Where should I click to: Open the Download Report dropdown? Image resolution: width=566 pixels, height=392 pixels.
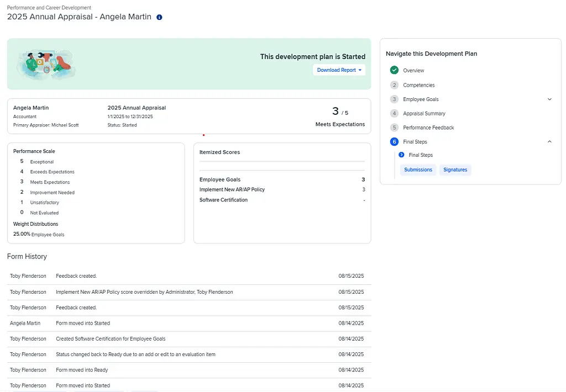pos(339,70)
